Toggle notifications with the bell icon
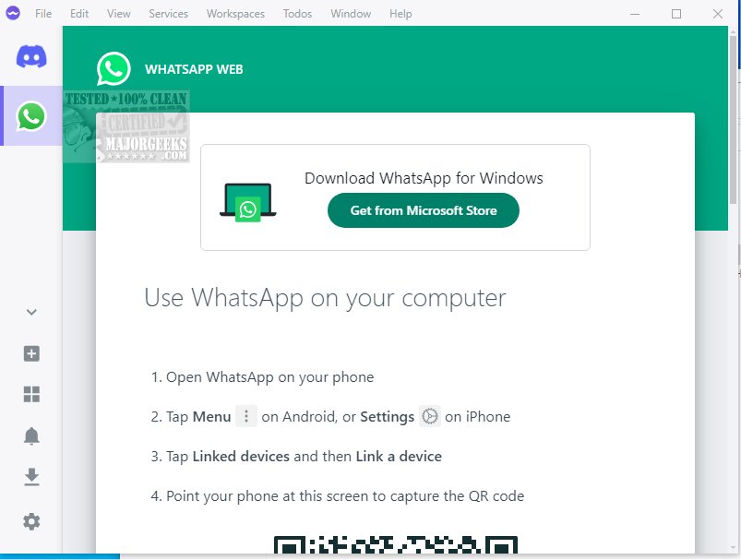Image resolution: width=741 pixels, height=560 pixels. (31, 435)
